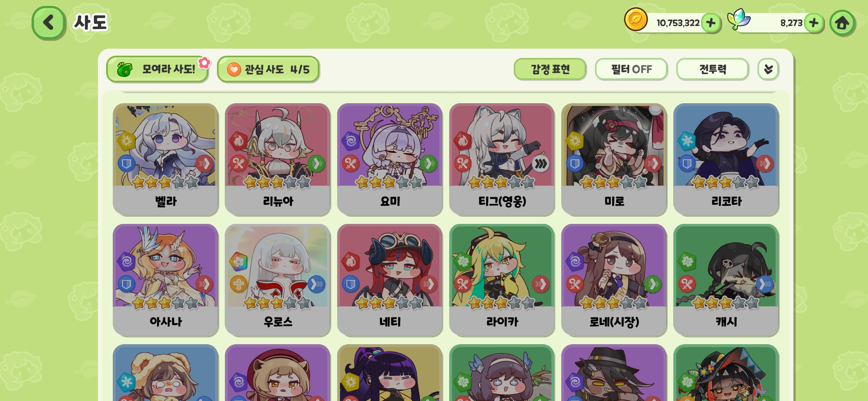
Task: Click the triple-arrow position icon on 티그(영웅)
Action: click(541, 163)
